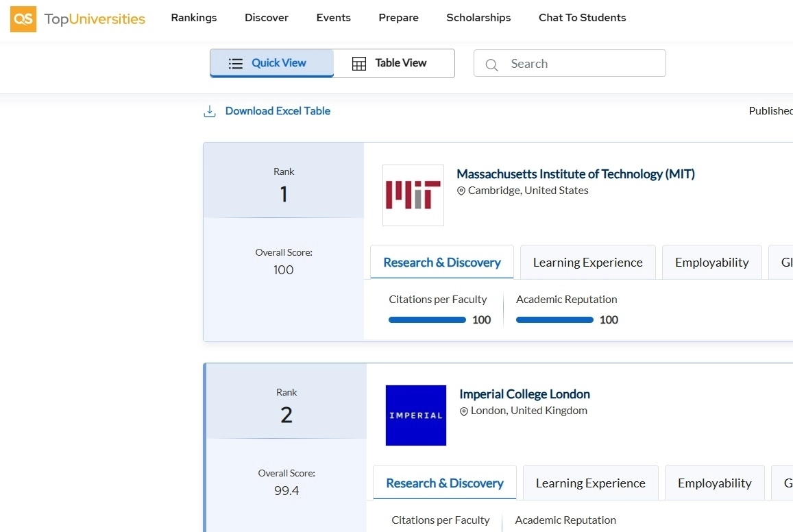The image size is (793, 532).
Task: Click the Quick View list icon
Action: [236, 64]
